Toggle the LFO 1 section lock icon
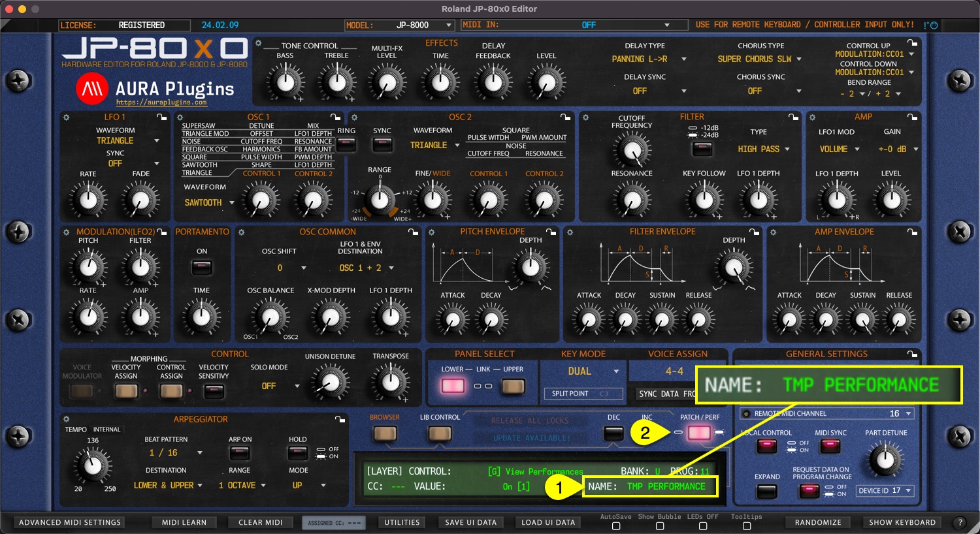This screenshot has height=534, width=980. click(x=161, y=117)
